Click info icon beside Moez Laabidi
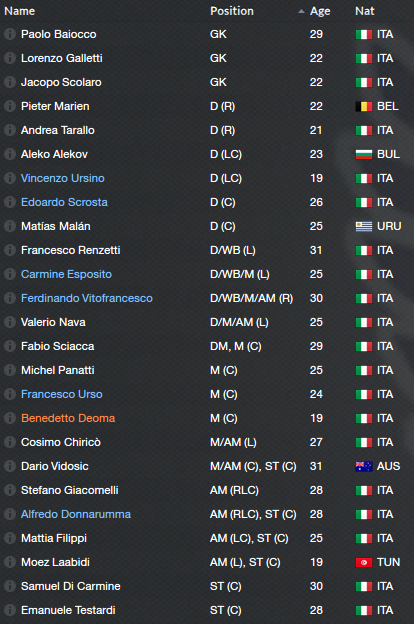The height and width of the screenshot is (624, 414). coord(10,562)
